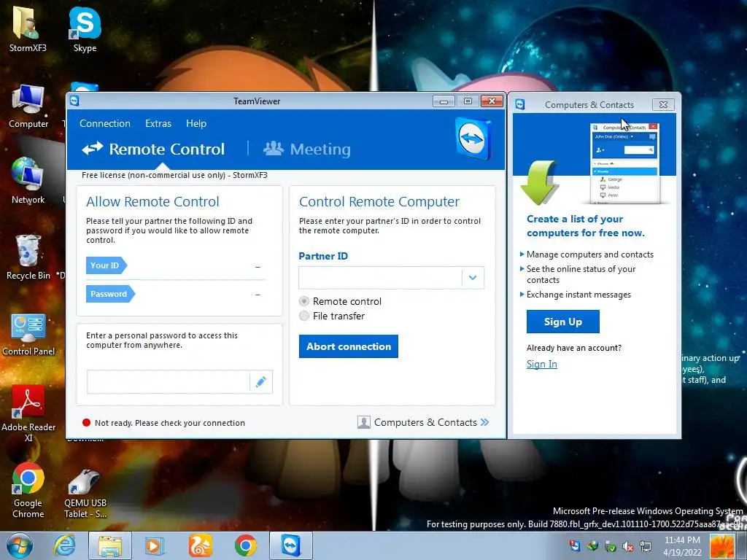Open the Help menu
The width and height of the screenshot is (747, 560).
196,123
